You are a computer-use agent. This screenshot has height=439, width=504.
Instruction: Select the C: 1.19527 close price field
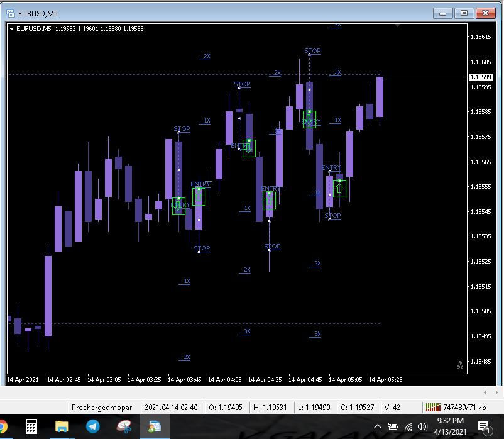(358, 408)
